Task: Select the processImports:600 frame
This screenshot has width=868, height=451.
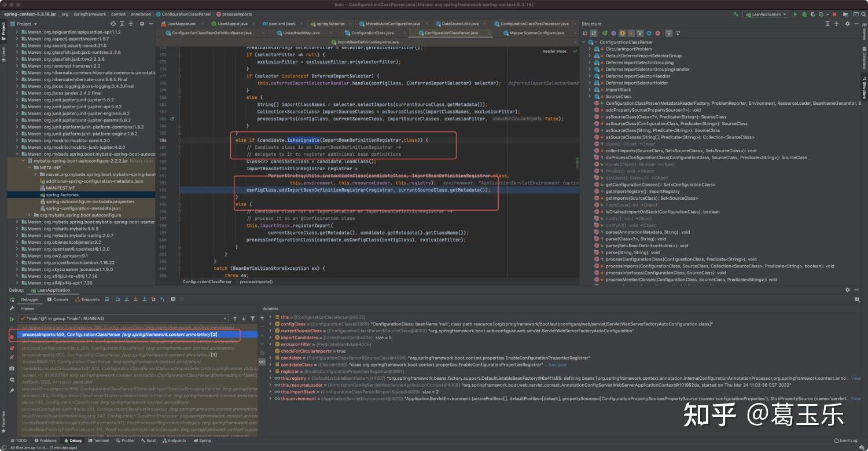Action: click(x=119, y=355)
